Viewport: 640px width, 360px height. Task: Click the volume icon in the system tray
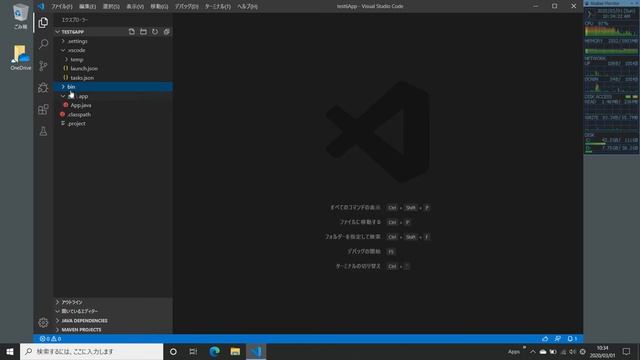(x=573, y=352)
